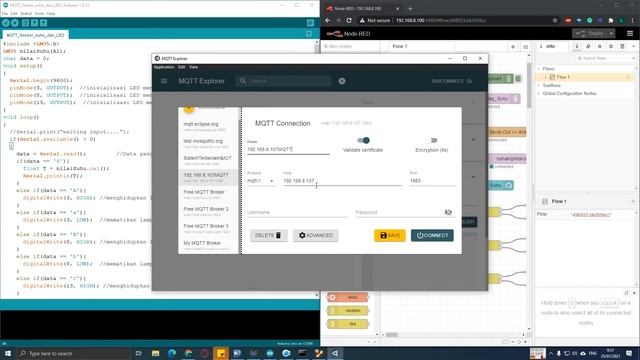Screen dimensions: 640x360
Task: Click round icon beside MQTT Explorer search
Action: (x=342, y=81)
